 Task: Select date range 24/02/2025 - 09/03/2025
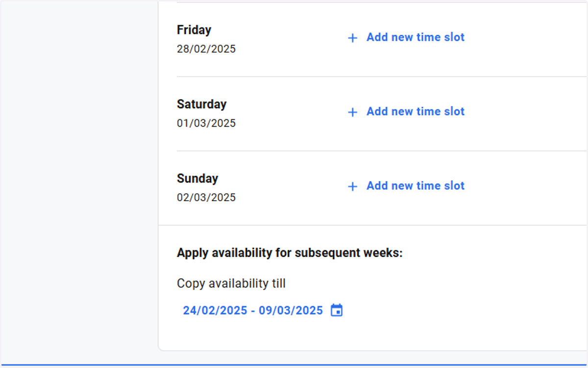click(x=253, y=310)
